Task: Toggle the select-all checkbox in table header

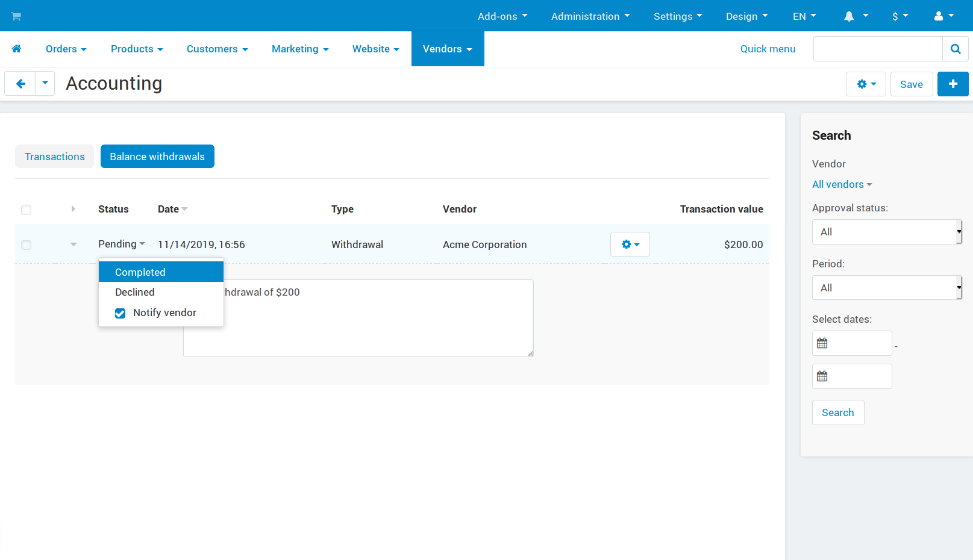Action: click(x=26, y=210)
